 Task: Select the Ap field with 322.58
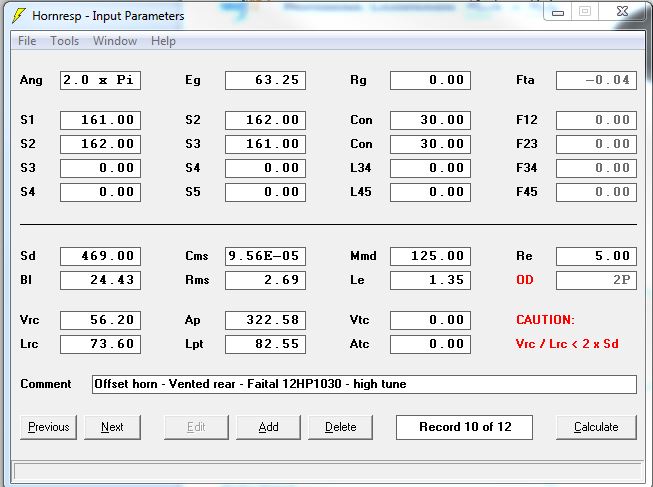(265, 320)
